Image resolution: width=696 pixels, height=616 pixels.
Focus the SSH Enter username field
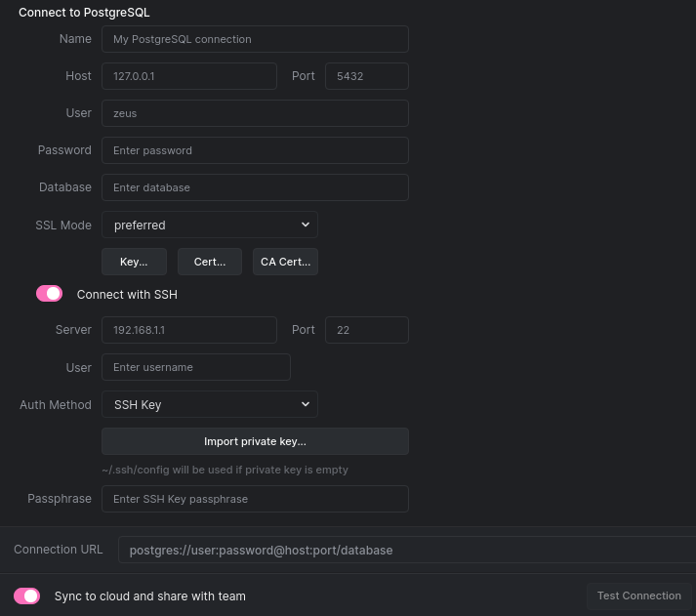196,367
